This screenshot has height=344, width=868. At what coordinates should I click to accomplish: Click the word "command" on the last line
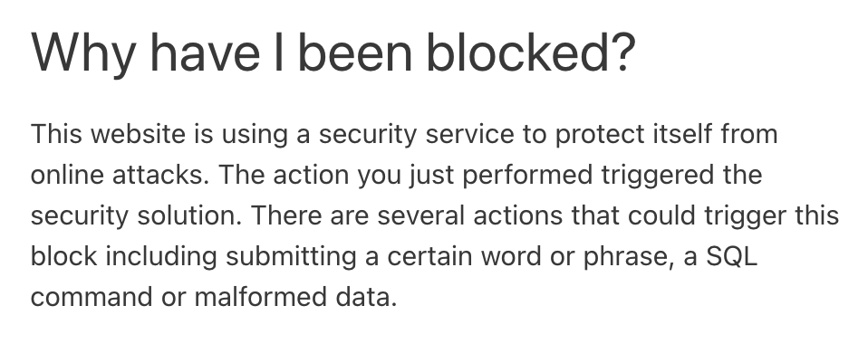(x=92, y=297)
